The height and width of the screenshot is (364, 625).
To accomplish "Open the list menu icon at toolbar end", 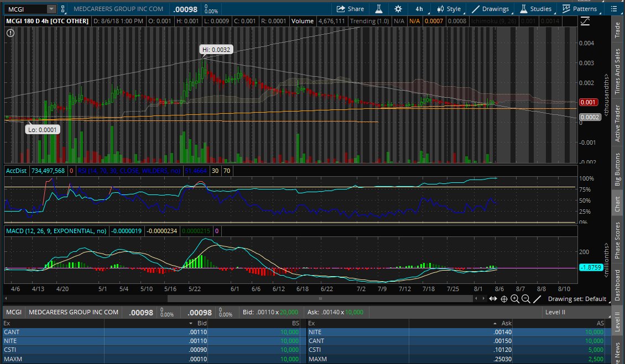I will tap(614, 9).
